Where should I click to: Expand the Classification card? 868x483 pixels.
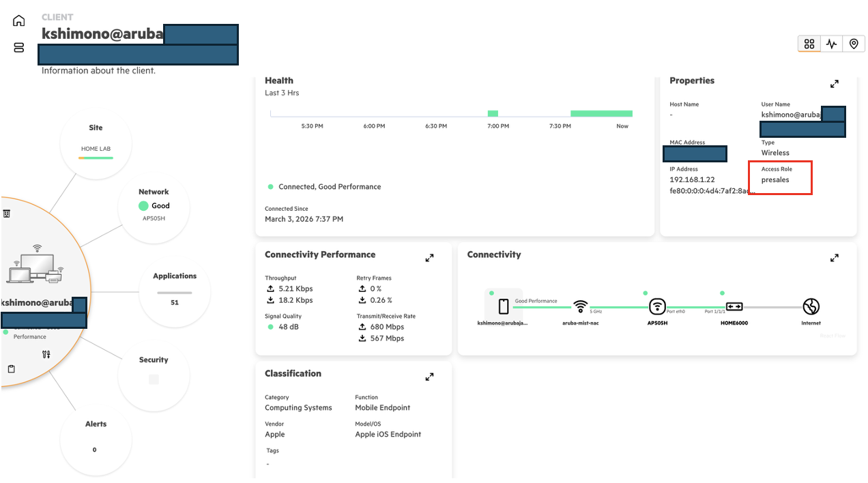click(x=429, y=377)
